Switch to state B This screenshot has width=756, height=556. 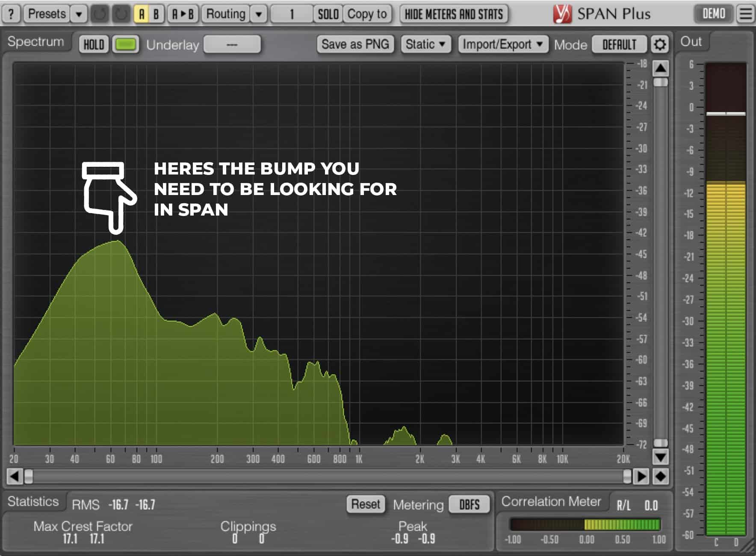tap(156, 14)
